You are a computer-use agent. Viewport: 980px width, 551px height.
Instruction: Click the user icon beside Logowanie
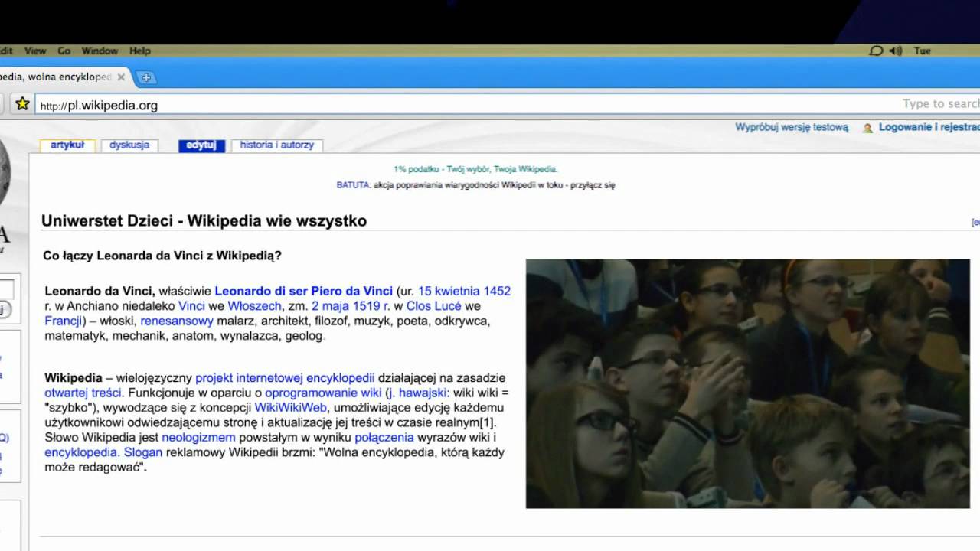coord(867,128)
